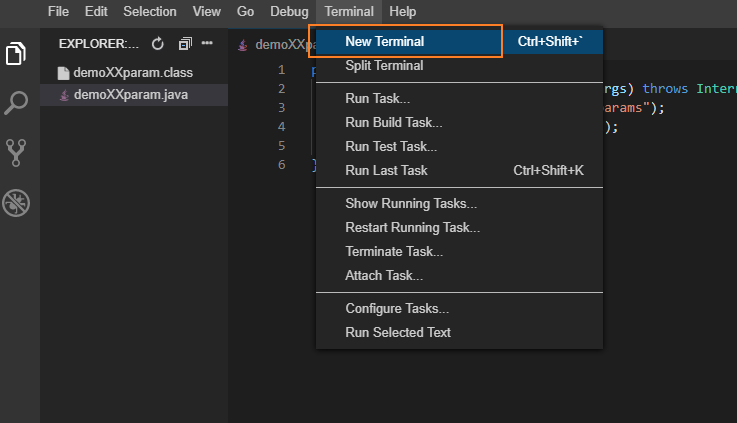Open the Debug view in activity bar
This screenshot has width=737, height=423.
(x=16, y=202)
